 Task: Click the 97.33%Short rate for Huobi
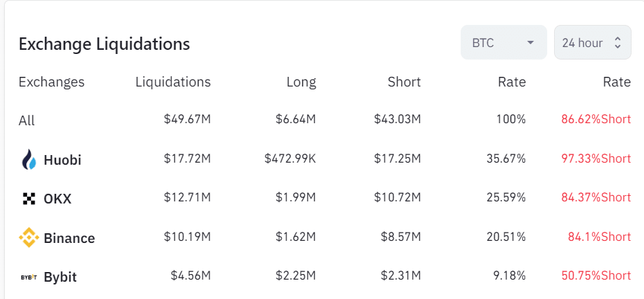click(596, 159)
